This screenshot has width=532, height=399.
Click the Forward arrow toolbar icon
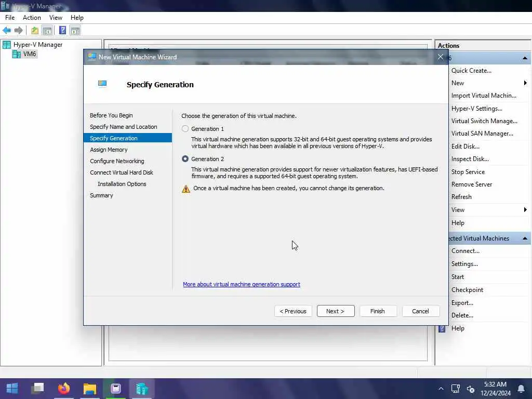point(19,31)
